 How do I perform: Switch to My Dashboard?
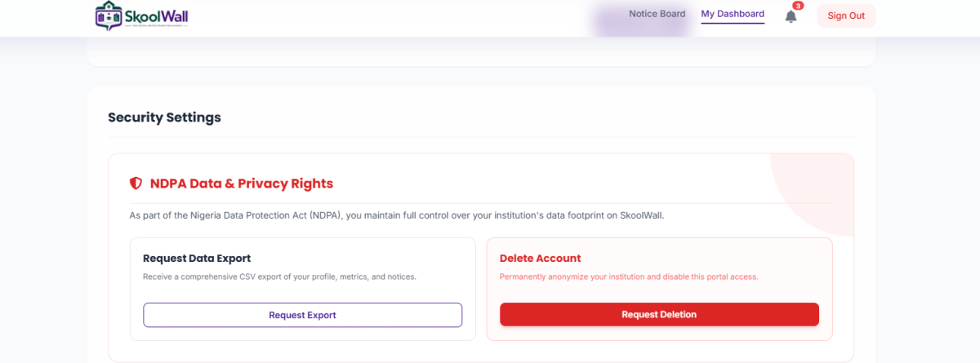(733, 14)
